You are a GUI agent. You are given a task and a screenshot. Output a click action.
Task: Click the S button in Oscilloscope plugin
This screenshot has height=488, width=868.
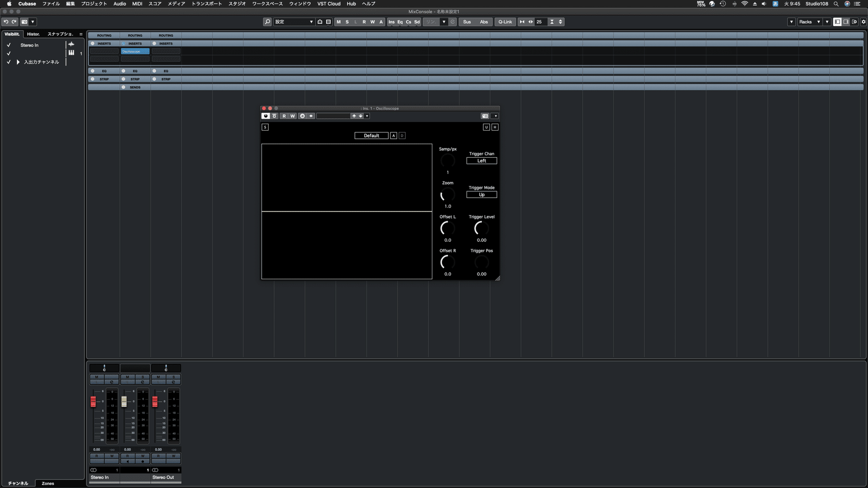(x=265, y=127)
